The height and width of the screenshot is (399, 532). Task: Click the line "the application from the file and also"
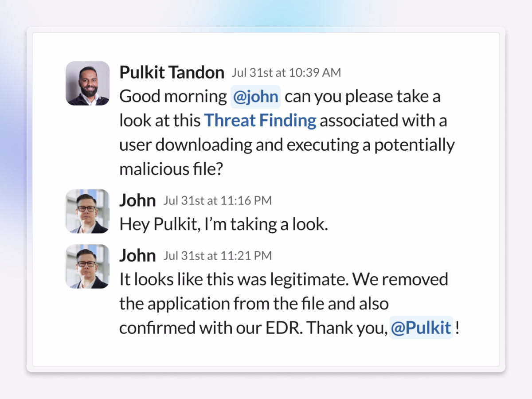[x=254, y=304]
